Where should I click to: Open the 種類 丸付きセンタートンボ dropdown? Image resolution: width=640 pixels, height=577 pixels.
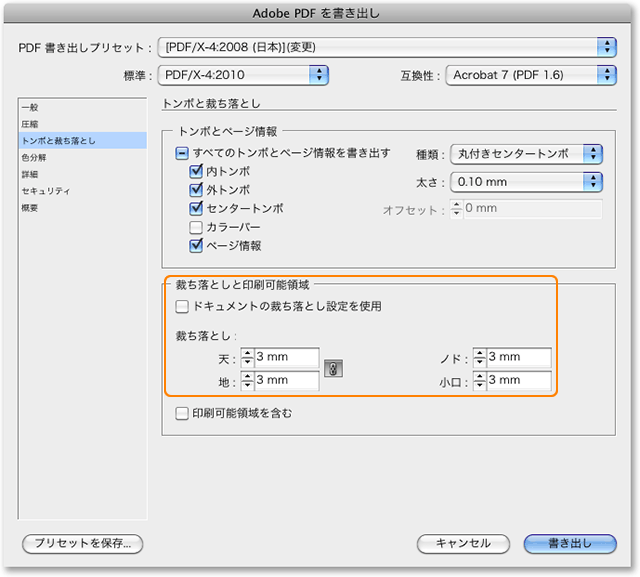coord(526,153)
